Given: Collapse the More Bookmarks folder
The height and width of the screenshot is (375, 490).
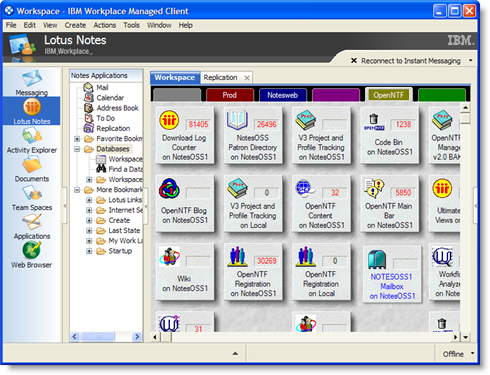Looking at the screenshot, I should 77,190.
